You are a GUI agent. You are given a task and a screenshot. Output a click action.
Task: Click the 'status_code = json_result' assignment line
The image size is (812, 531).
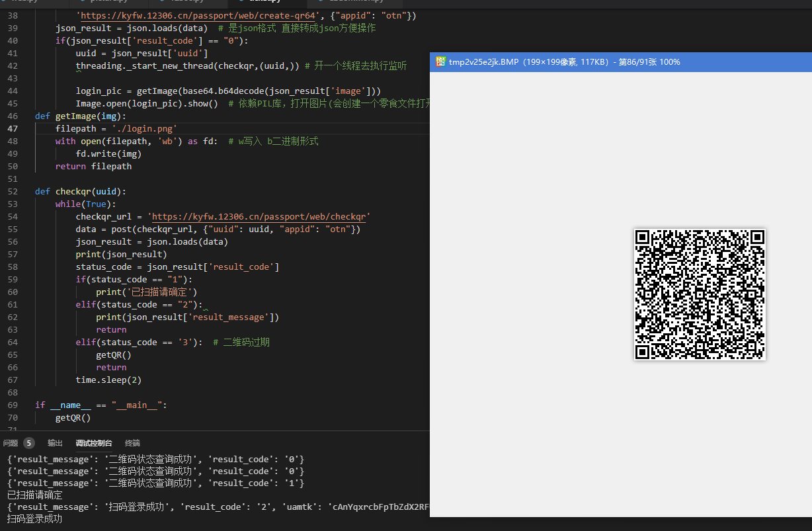pyautogui.click(x=177, y=267)
